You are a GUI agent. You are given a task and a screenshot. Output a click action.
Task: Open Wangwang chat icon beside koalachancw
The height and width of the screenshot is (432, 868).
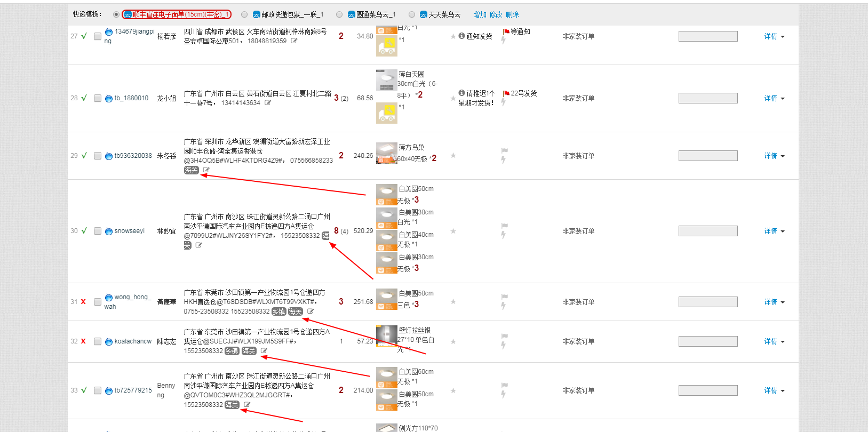click(109, 341)
